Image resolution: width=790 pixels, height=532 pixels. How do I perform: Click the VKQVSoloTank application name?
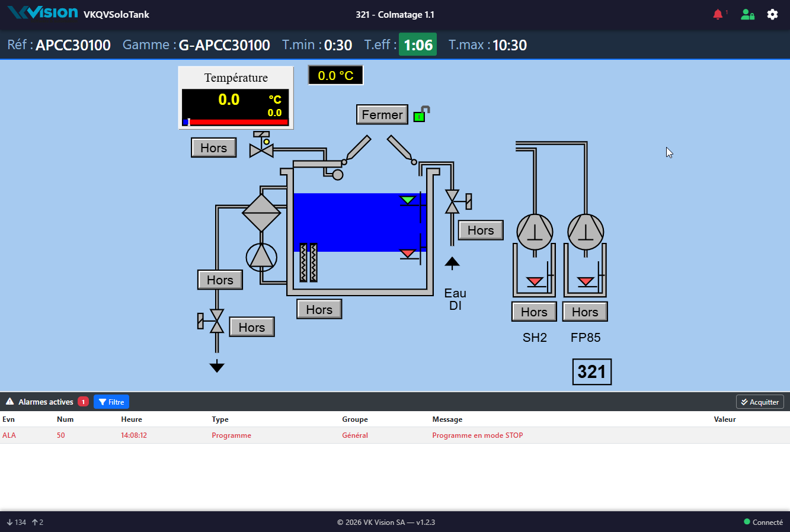tap(116, 15)
